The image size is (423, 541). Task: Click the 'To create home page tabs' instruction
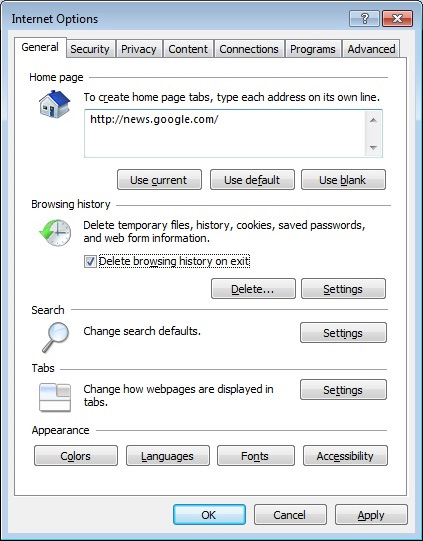tap(232, 97)
